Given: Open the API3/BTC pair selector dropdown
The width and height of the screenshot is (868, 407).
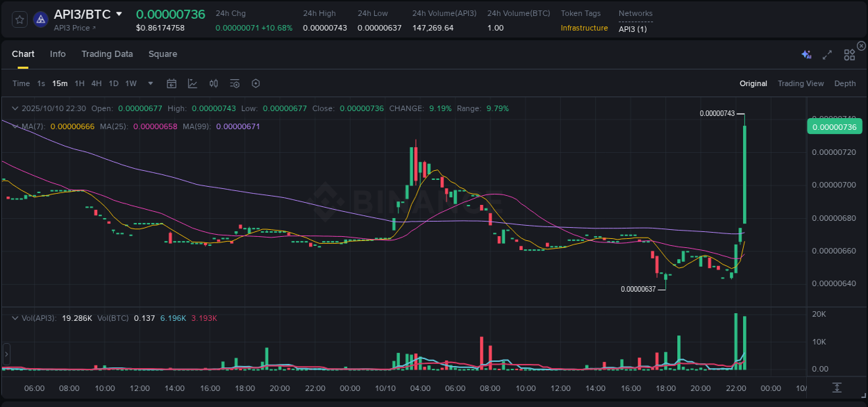Looking at the screenshot, I should (x=118, y=13).
